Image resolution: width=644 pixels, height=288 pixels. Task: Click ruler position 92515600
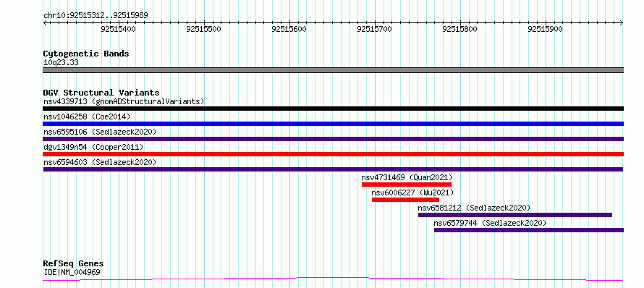[289, 29]
